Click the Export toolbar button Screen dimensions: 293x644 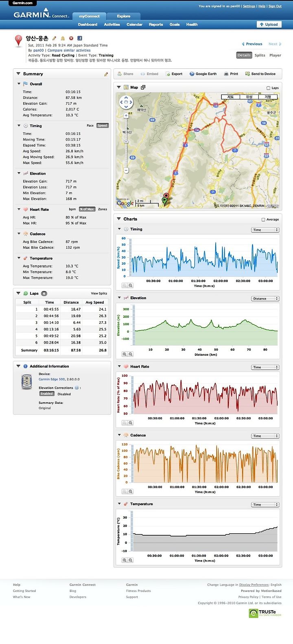174,74
